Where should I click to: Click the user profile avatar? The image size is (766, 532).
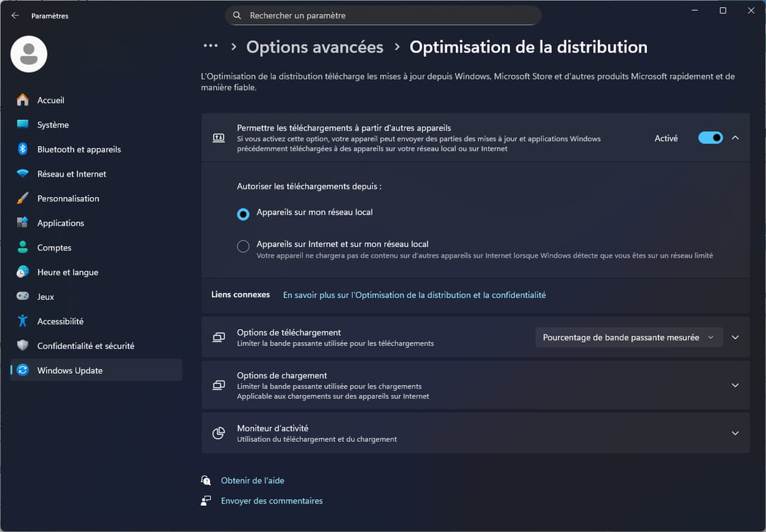coord(29,54)
